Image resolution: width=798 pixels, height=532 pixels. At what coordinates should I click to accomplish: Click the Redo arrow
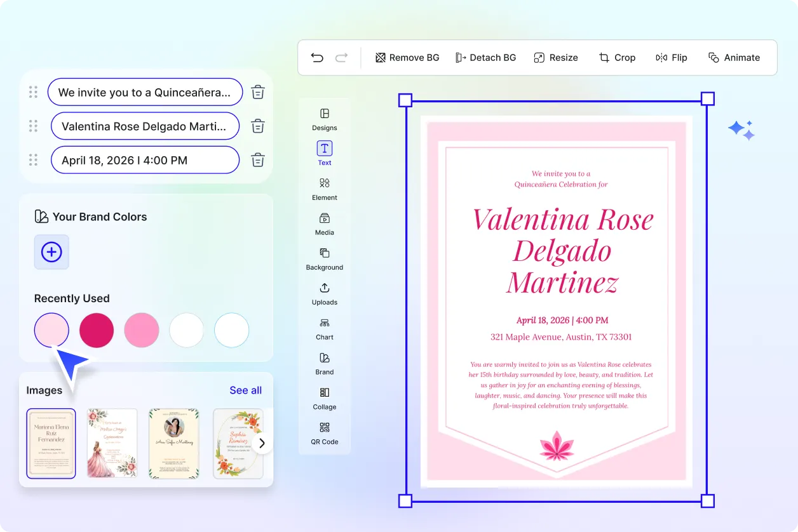point(341,57)
